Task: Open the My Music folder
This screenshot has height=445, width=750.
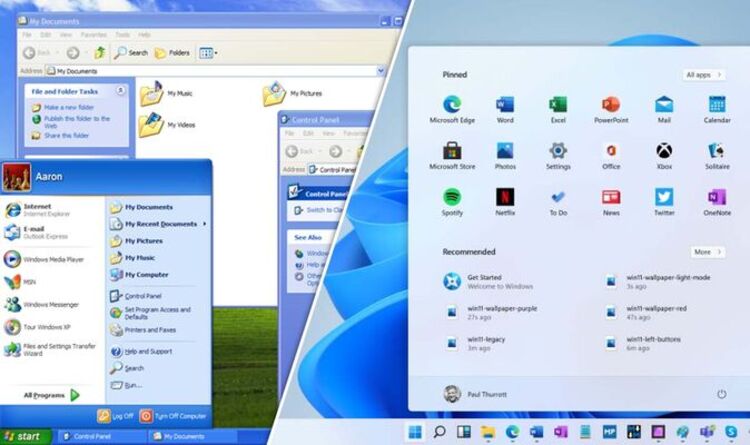Action: pos(165,94)
